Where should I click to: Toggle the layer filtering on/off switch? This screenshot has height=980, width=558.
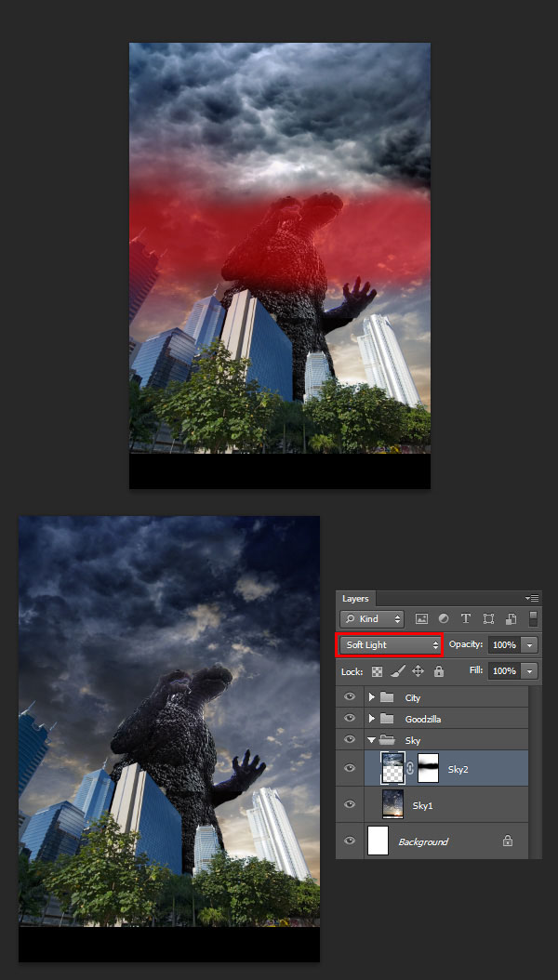click(533, 618)
